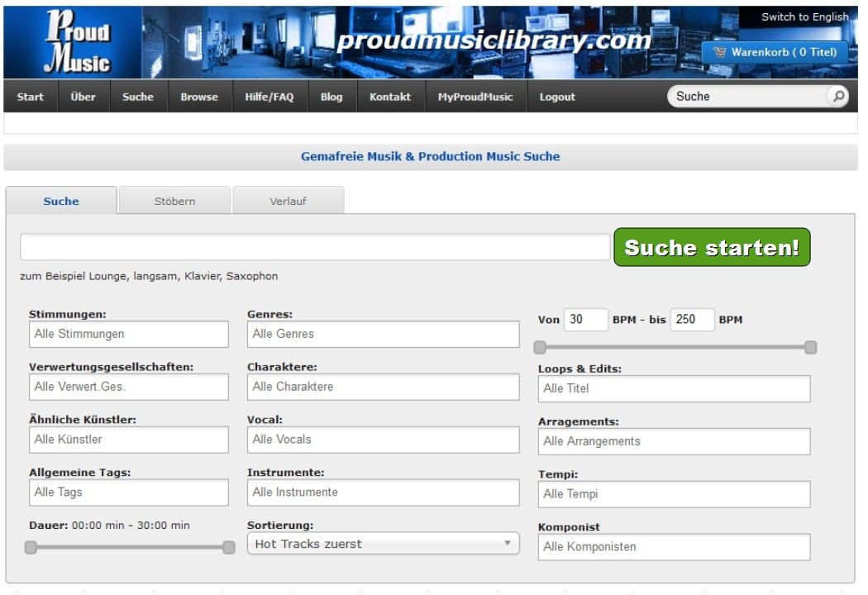Open the Alle Vocals selector
Viewport: 868px width, 595px height.
(x=383, y=440)
